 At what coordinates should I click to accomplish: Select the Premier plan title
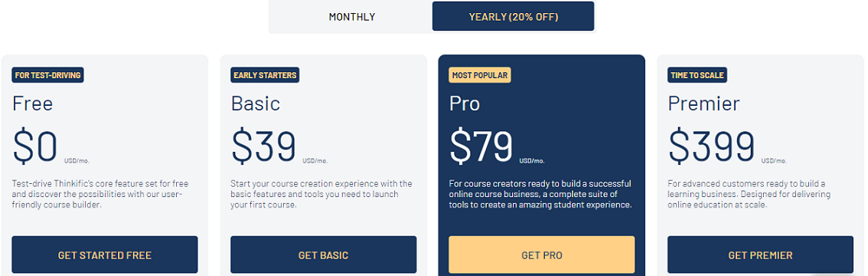click(x=703, y=103)
